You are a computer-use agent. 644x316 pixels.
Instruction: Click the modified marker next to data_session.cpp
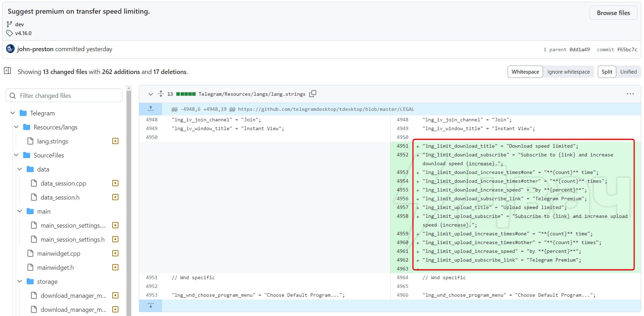tap(115, 183)
